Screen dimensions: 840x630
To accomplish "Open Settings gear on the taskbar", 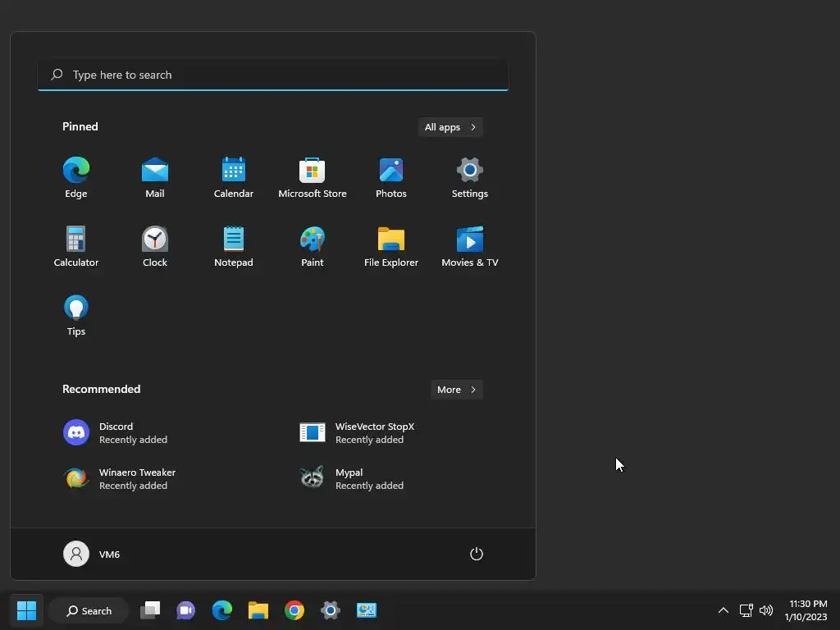I will [x=331, y=610].
